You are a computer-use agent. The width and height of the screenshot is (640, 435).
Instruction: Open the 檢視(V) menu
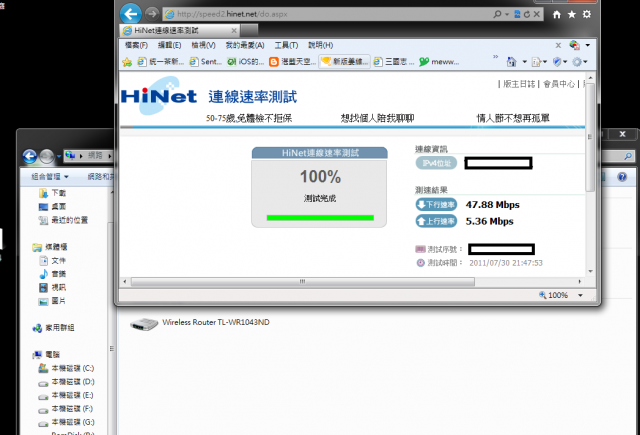point(204,45)
